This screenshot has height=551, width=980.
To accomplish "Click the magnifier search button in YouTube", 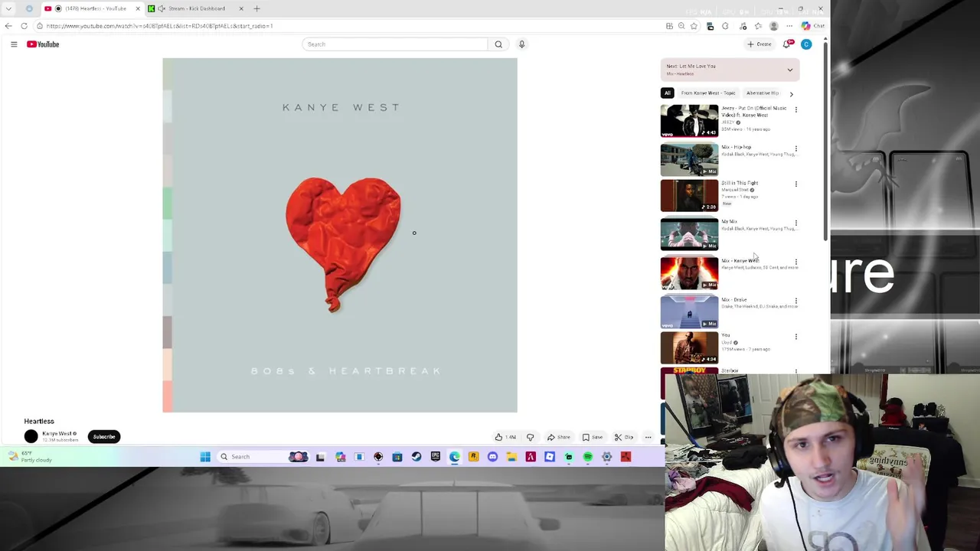I will 498,44.
